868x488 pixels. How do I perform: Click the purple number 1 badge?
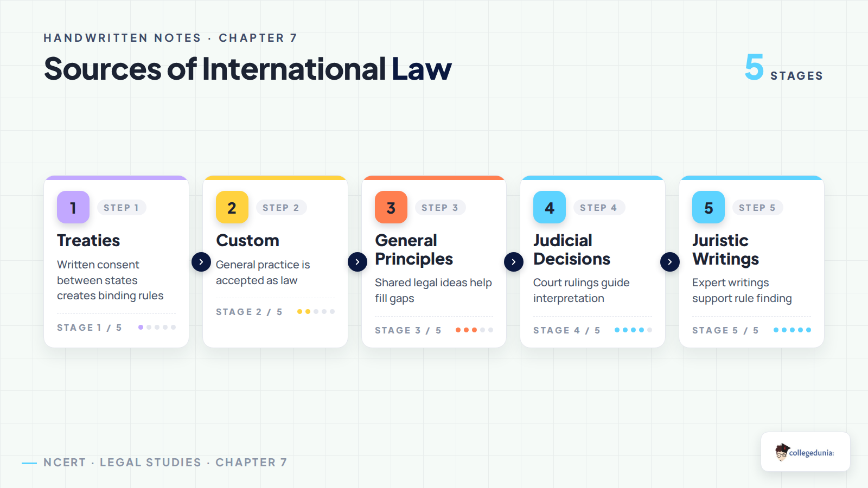click(73, 207)
